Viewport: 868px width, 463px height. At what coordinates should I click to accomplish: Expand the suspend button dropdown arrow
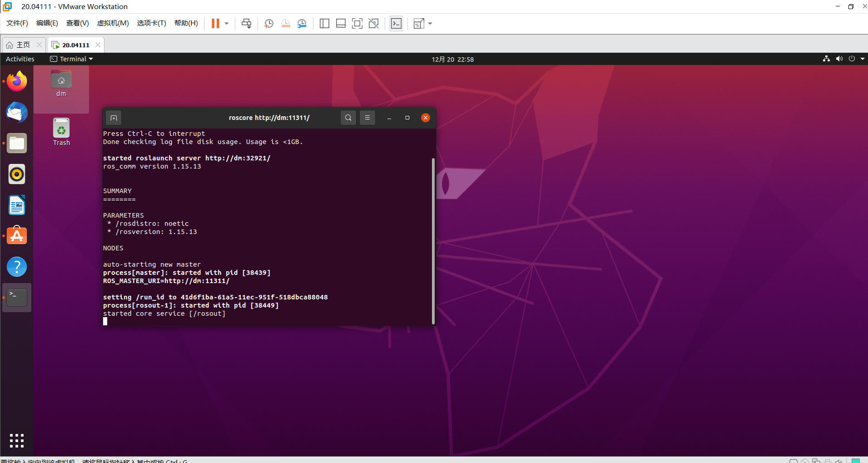coord(226,23)
